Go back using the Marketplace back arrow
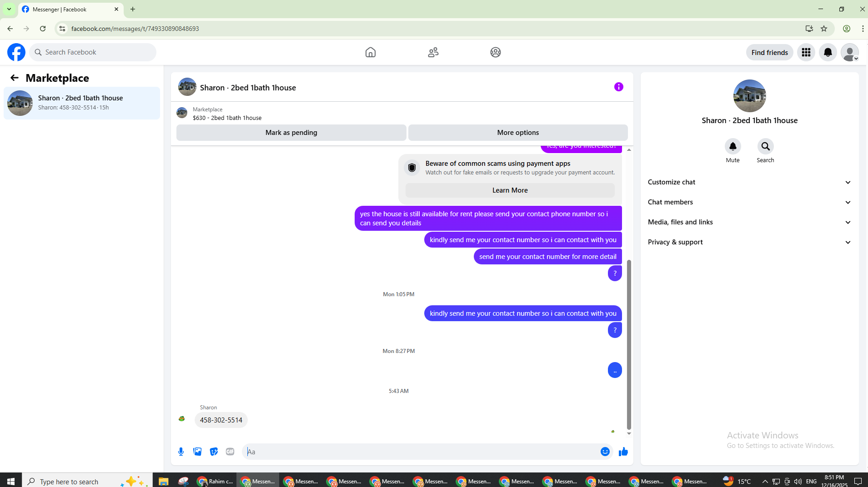 click(x=15, y=78)
